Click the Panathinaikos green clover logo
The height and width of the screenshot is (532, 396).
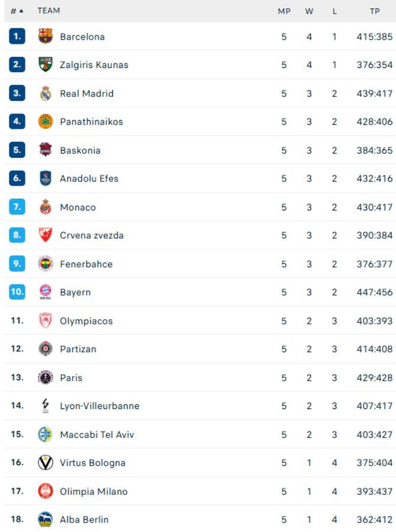[x=46, y=122]
